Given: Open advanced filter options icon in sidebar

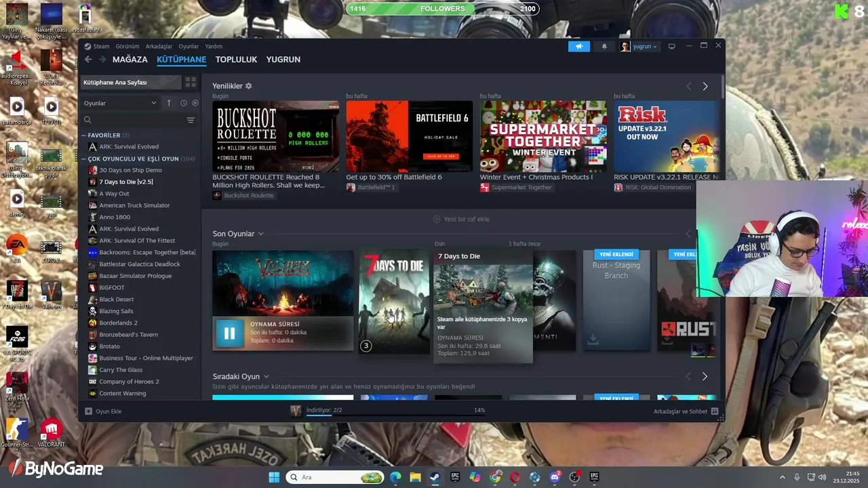Looking at the screenshot, I should [191, 120].
